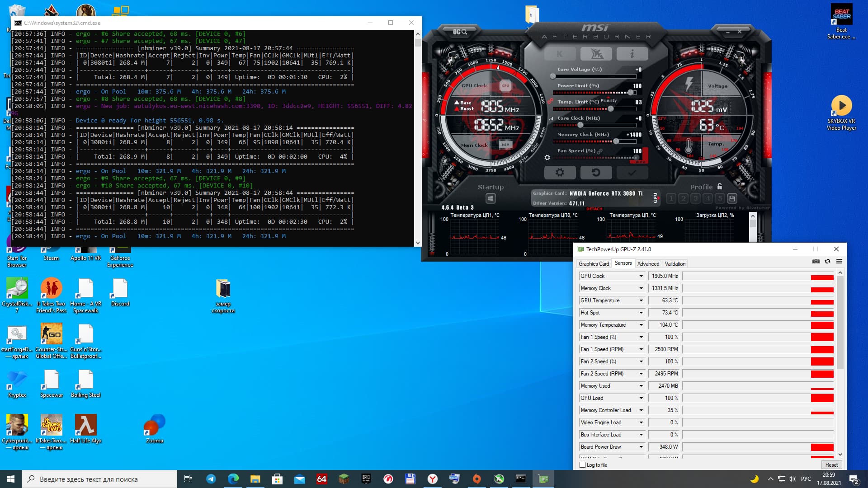Screen dimensions: 868x488
Task: Click the GPU-Z sensors vertical scrollbar
Action: pos(840,364)
